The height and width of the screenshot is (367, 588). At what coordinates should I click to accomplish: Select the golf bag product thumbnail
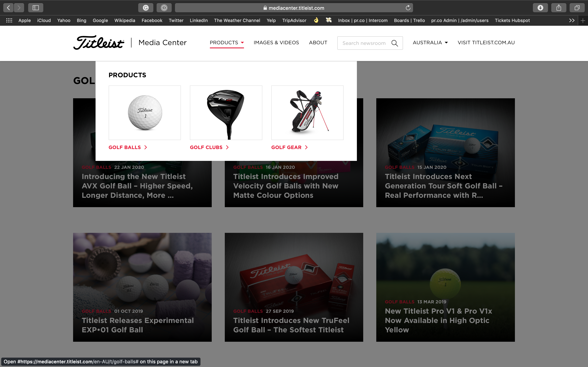click(307, 113)
